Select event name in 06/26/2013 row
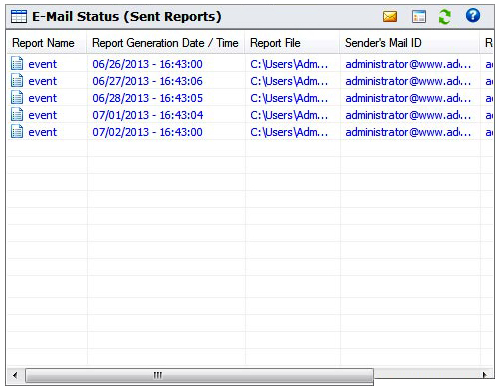This screenshot has height=390, width=500. click(43, 64)
